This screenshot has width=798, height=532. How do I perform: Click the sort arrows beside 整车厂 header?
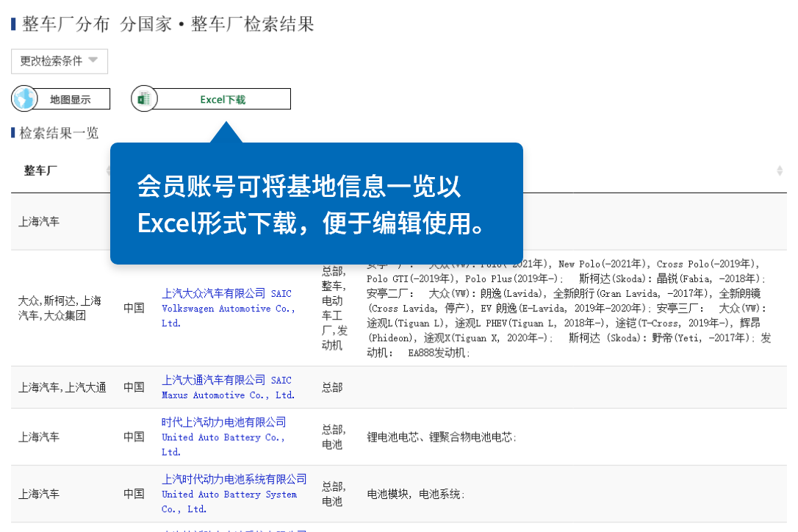[108, 170]
